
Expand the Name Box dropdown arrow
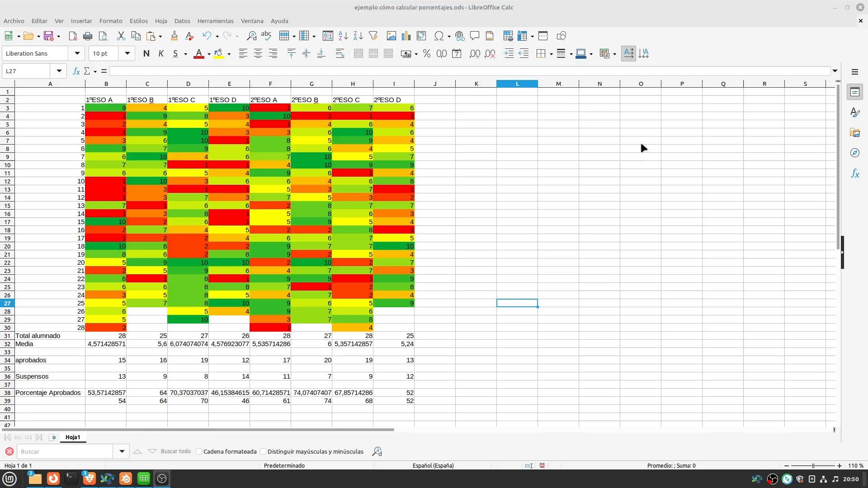tap(59, 71)
